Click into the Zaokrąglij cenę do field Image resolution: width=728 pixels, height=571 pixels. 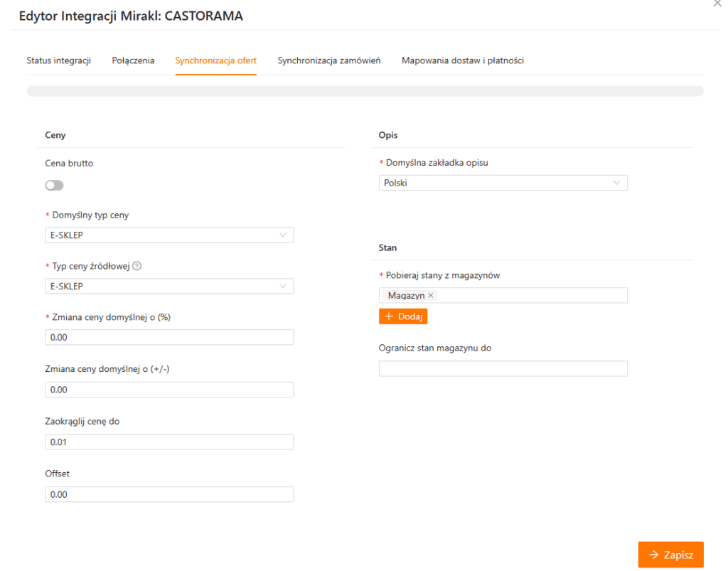click(x=169, y=442)
